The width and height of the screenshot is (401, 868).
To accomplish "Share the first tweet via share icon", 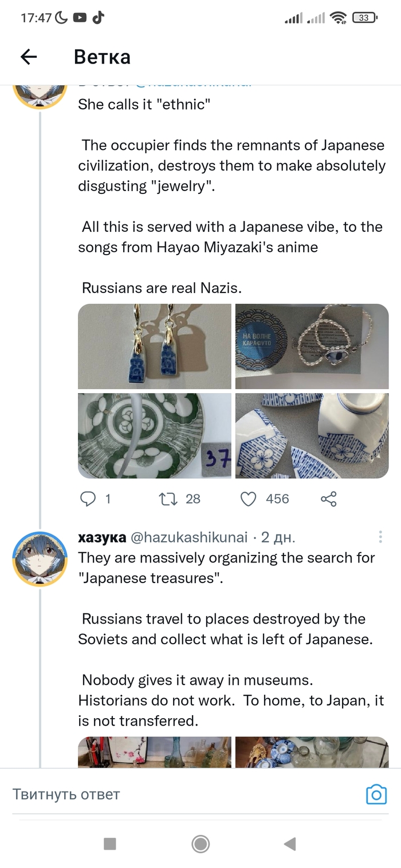I will coord(329,499).
